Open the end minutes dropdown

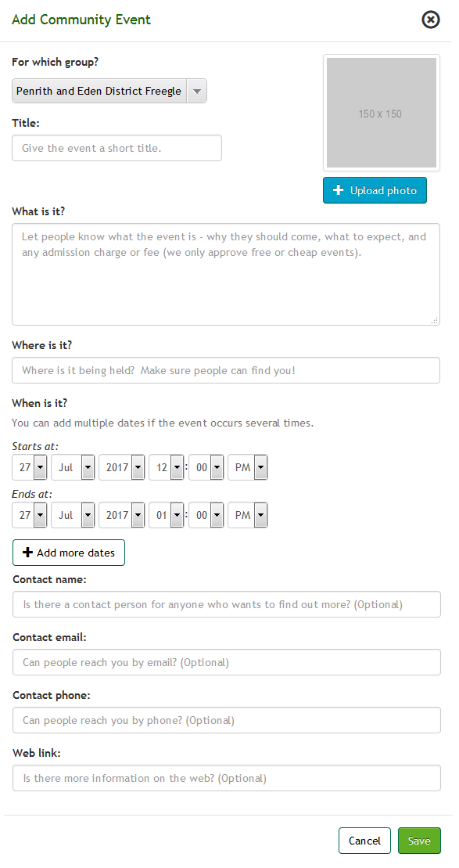point(206,515)
